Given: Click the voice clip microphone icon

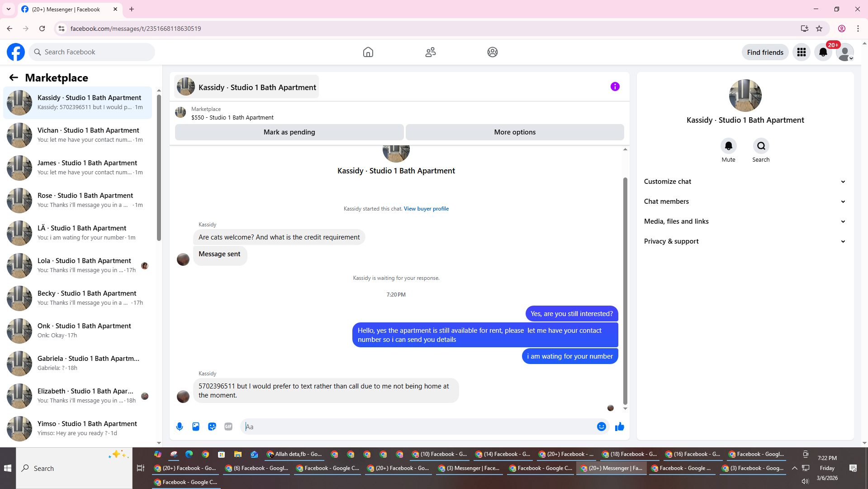Looking at the screenshot, I should point(180,427).
